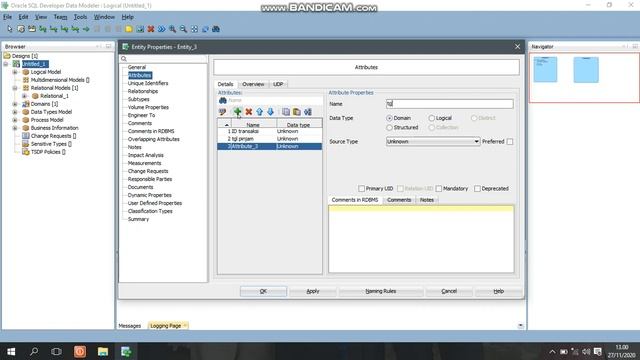640x360 pixels.
Task: Click the Naming Rules button
Action: coord(380,291)
